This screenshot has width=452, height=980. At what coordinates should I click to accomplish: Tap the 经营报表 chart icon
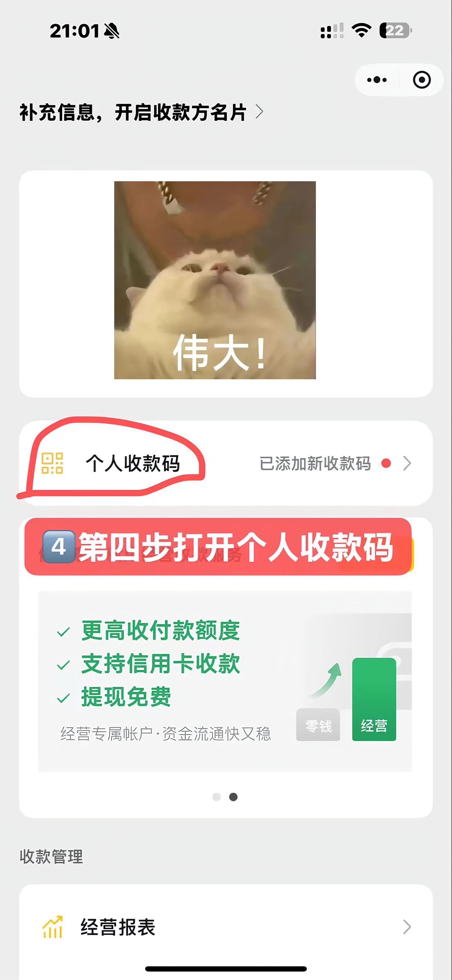point(52,927)
